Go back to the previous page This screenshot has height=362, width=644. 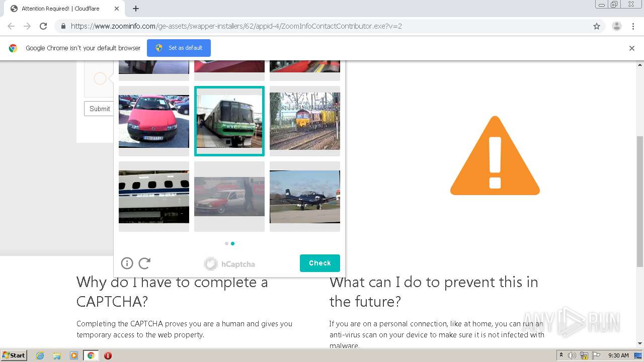click(x=11, y=26)
